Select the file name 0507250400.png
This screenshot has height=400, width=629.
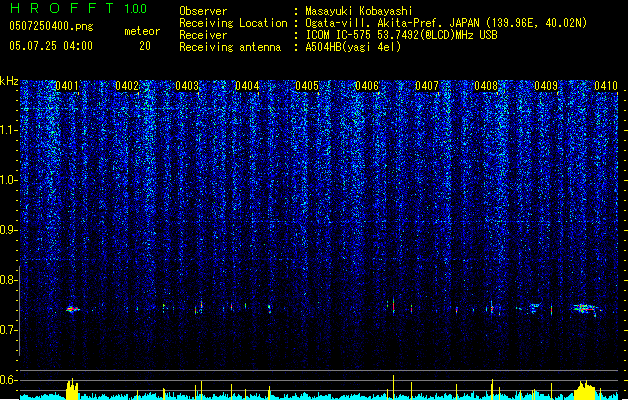51,26
